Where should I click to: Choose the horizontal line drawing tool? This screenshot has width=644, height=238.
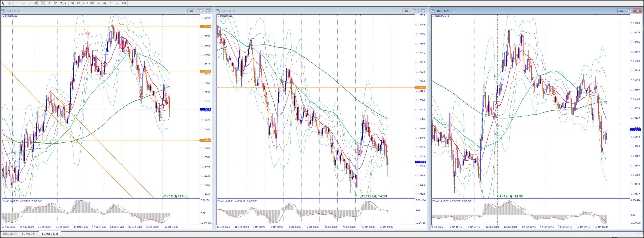(x=24, y=3)
